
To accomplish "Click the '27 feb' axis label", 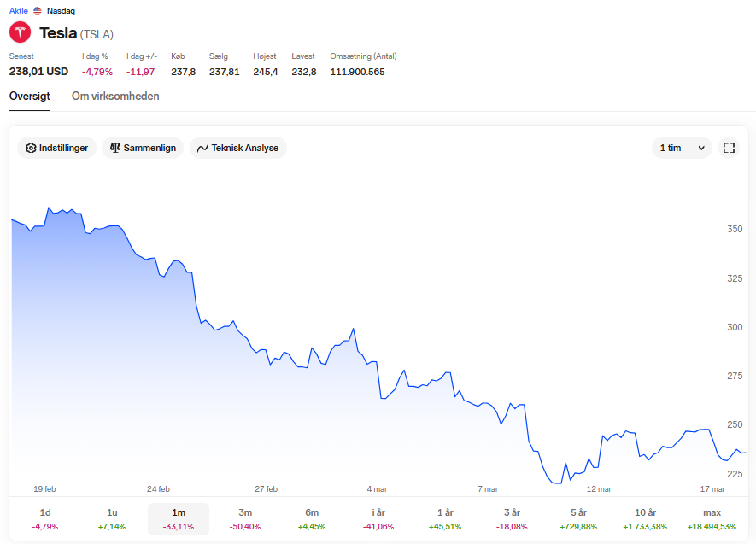I will pos(267,489).
